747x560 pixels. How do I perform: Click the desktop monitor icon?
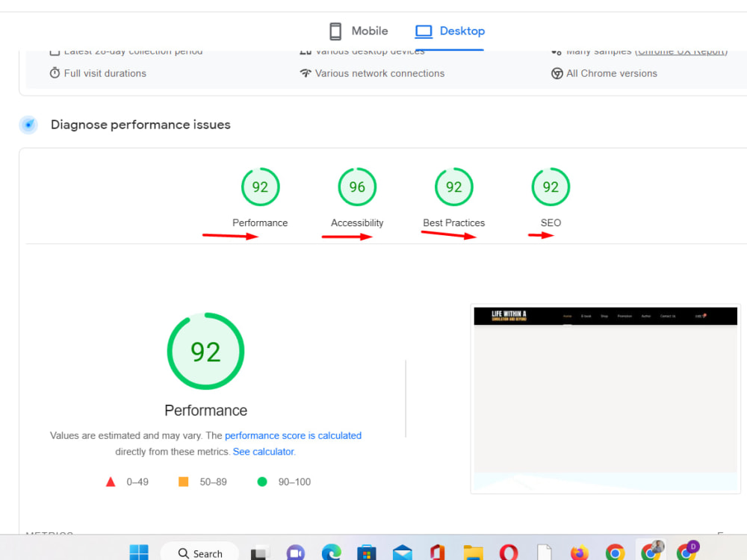424,31
